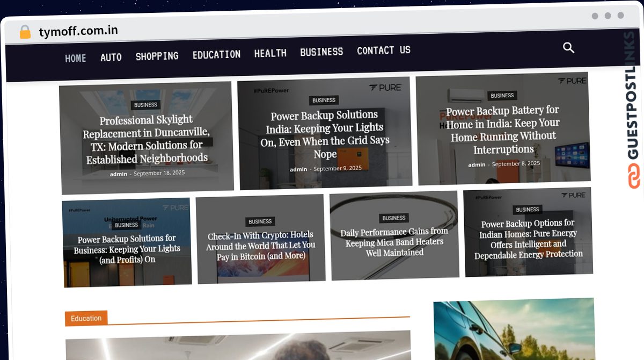This screenshot has height=360, width=644.
Task: Select the orange Education section tab
Action: 86,318
